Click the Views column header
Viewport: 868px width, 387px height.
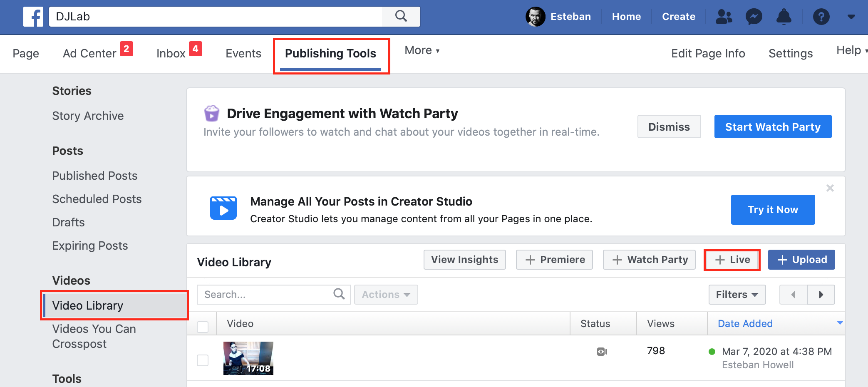tap(661, 323)
